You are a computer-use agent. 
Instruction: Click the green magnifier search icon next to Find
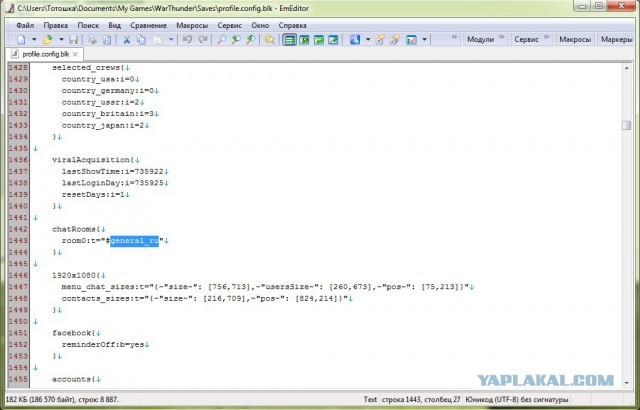pyautogui.click(x=236, y=40)
